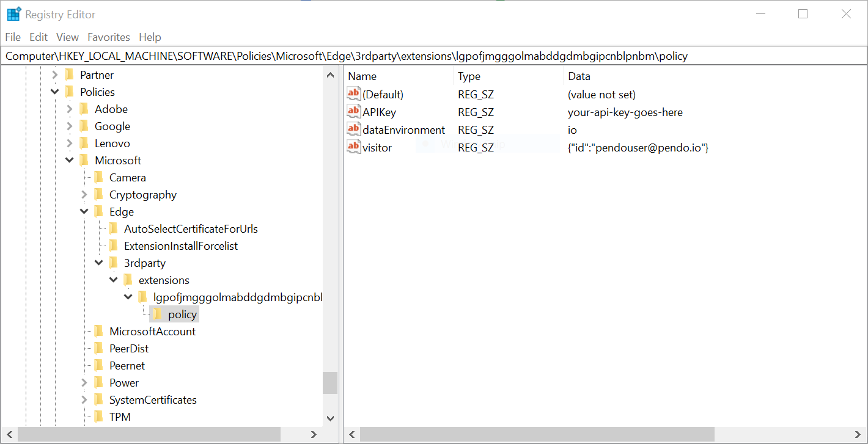Expand the Cryptography key
The image size is (868, 444).
(84, 195)
